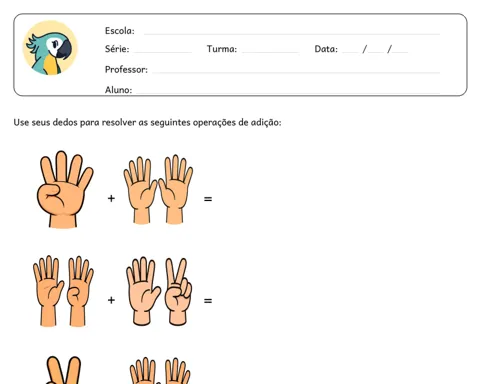Viewport: 480px width, 384px height.
Task: Click the blue macaw parrot logo
Action: tap(50, 48)
